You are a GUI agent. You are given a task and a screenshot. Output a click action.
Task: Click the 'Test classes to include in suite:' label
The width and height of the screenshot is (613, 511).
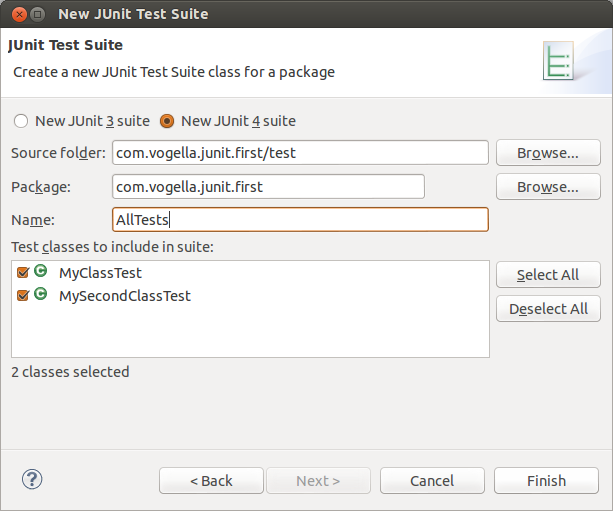coord(112,247)
